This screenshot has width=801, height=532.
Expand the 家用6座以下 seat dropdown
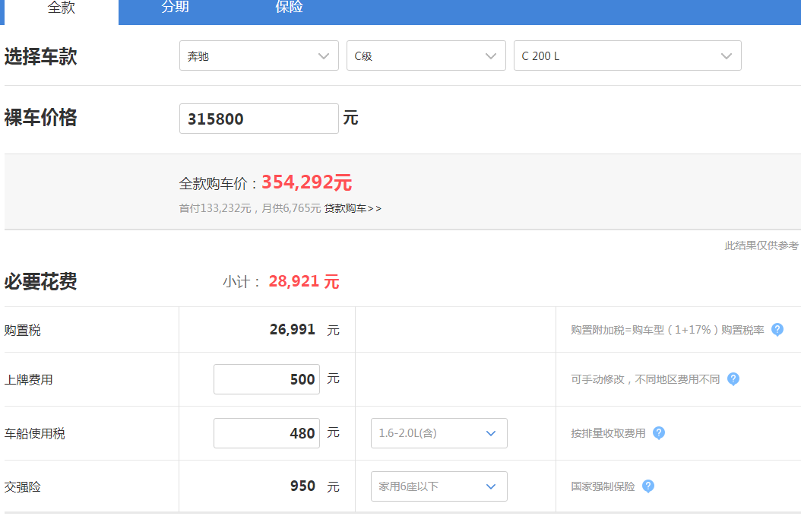coord(438,486)
